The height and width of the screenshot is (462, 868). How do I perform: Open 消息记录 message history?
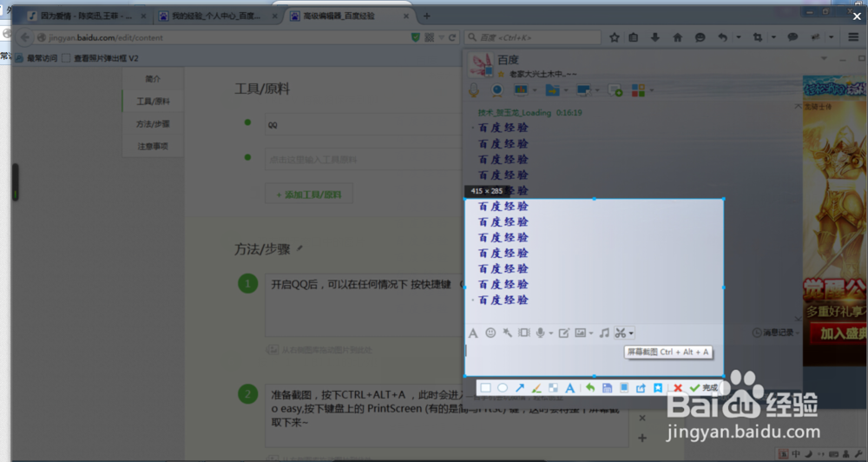pyautogui.click(x=776, y=333)
